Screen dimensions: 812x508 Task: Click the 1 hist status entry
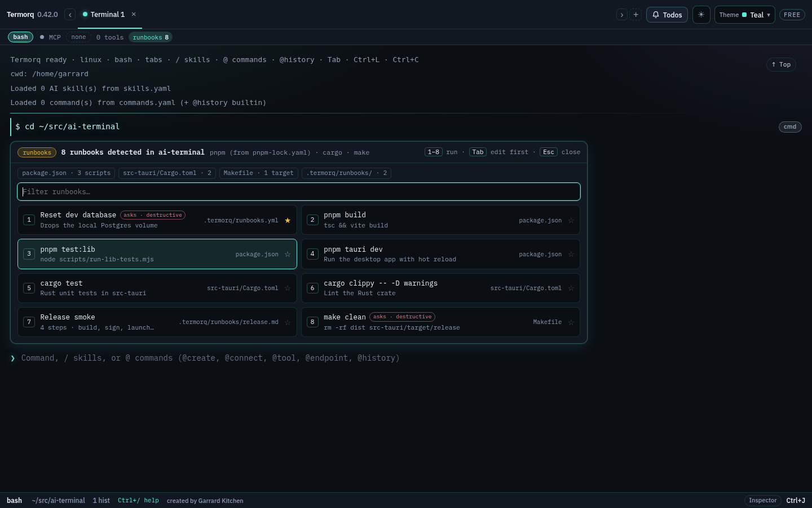pyautogui.click(x=101, y=500)
